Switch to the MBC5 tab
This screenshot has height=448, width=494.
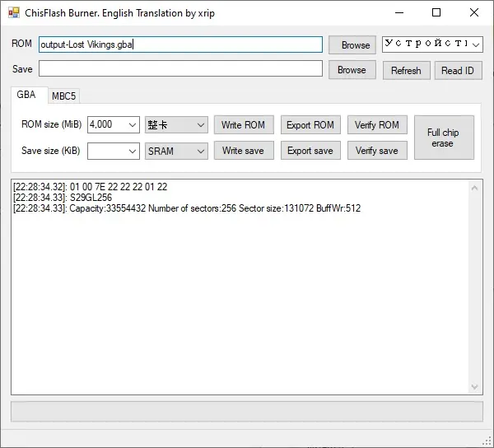point(63,96)
